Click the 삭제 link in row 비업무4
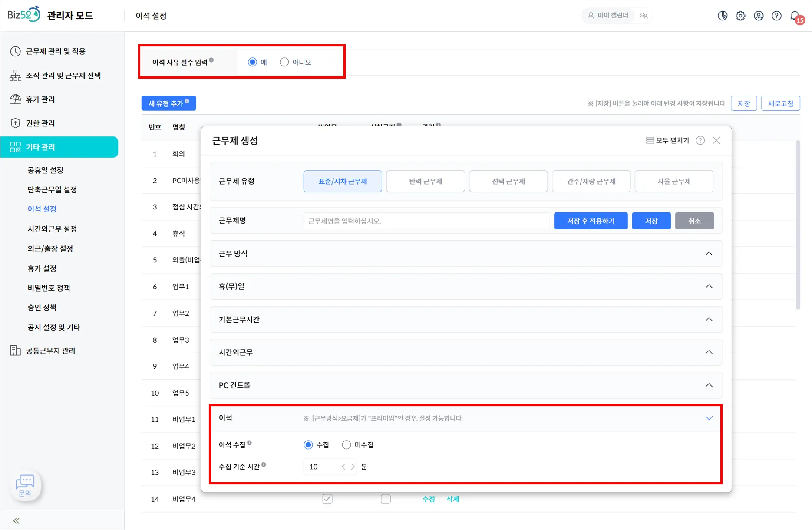This screenshot has width=812, height=530. 453,499
